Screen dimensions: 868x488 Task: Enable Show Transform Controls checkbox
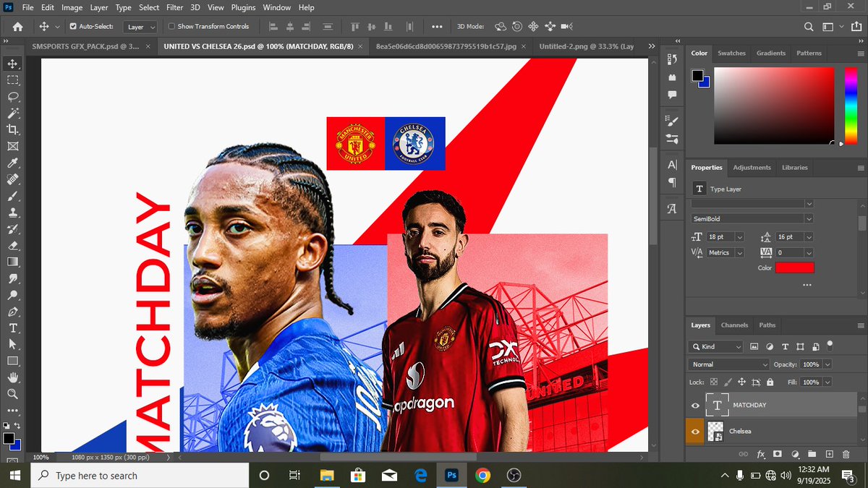point(171,26)
